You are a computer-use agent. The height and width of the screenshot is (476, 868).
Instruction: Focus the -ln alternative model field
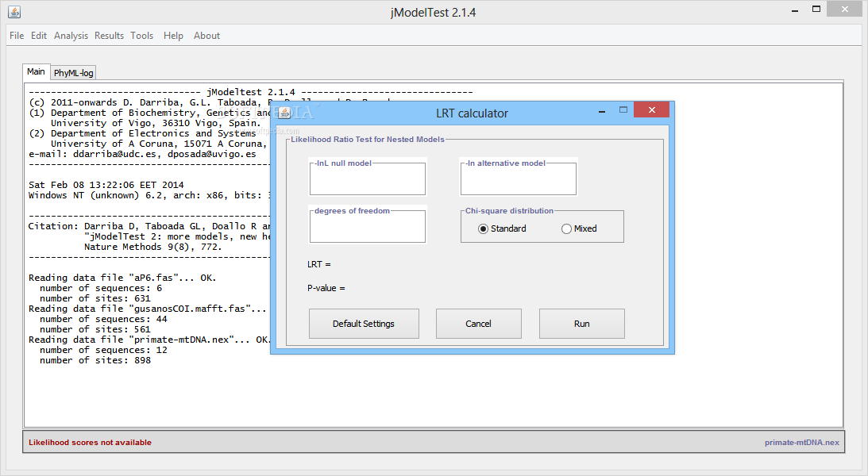point(518,178)
